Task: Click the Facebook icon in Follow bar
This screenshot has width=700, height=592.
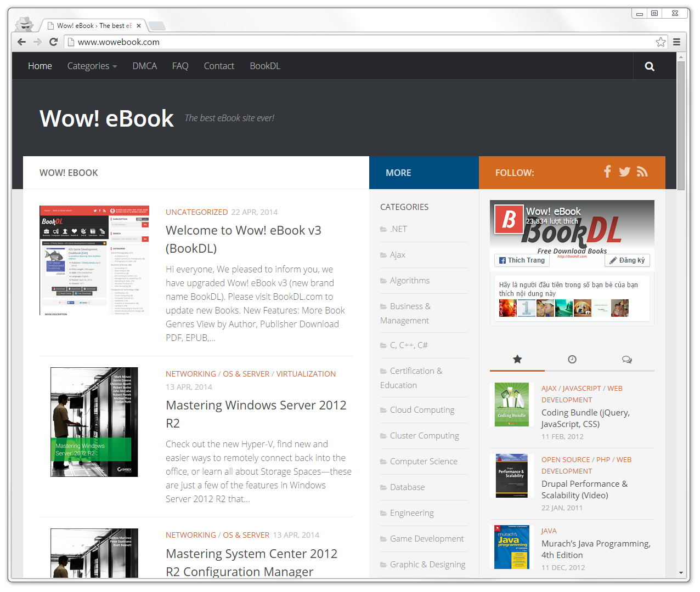Action: 607,172
